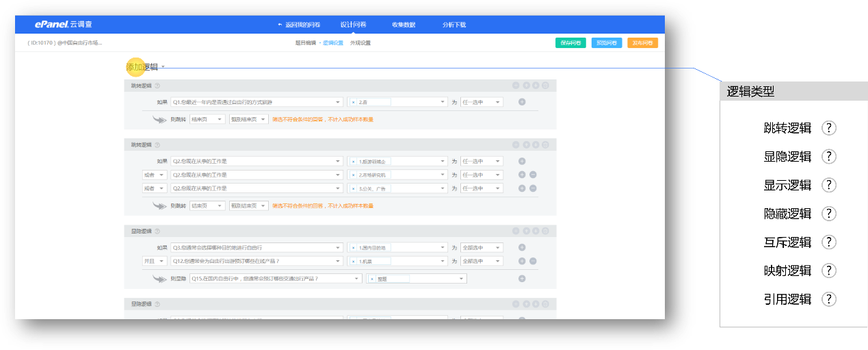Click delete icon in second 跳转逻辑 block header
Screen dimensions: 868x350
(545, 145)
